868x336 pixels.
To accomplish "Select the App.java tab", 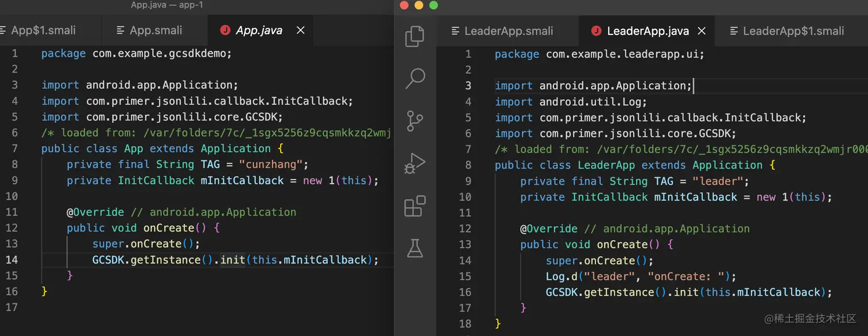I will (259, 30).
